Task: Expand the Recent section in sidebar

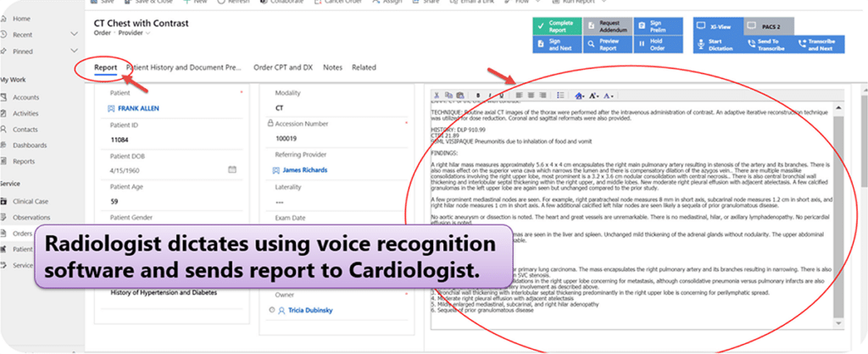Action: point(74,35)
